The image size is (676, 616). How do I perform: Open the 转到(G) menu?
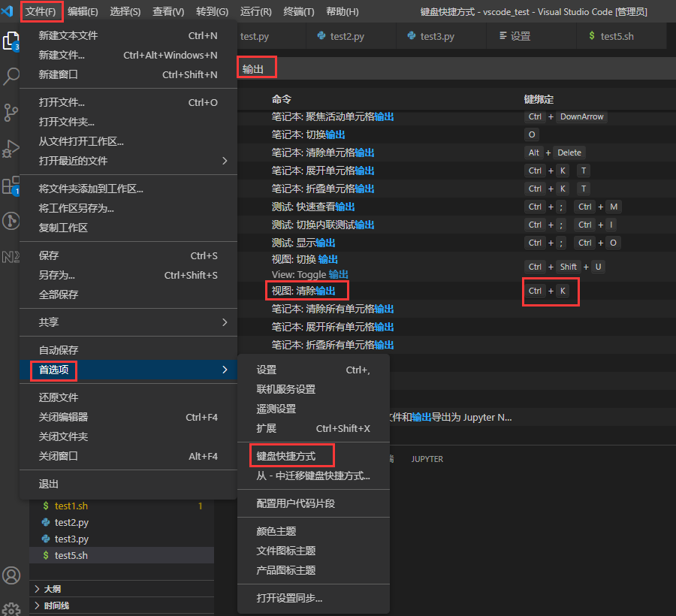(212, 11)
